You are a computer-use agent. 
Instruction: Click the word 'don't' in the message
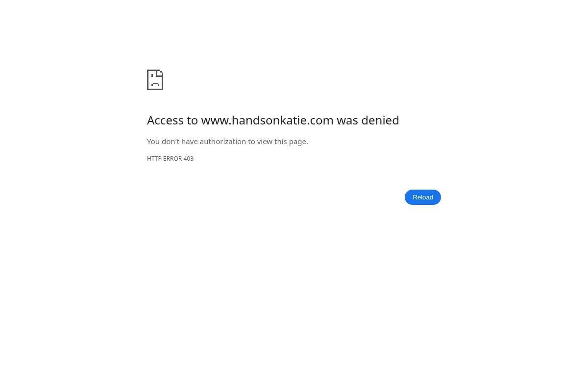171,141
